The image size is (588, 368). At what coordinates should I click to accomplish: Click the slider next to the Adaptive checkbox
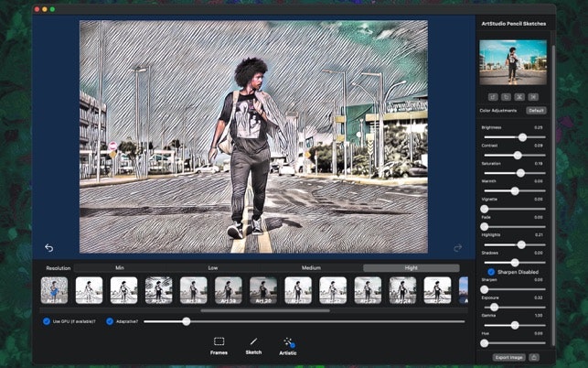(305, 321)
